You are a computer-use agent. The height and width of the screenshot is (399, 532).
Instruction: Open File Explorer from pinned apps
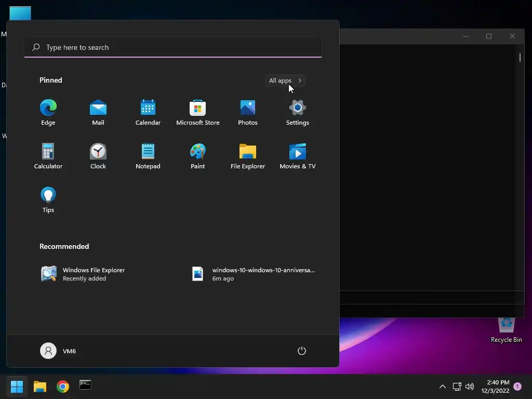click(248, 156)
